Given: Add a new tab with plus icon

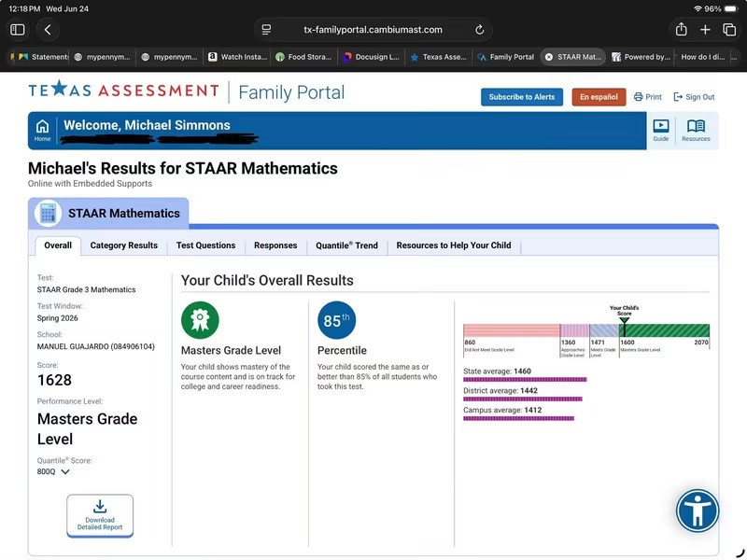Looking at the screenshot, I should pyautogui.click(x=706, y=30).
